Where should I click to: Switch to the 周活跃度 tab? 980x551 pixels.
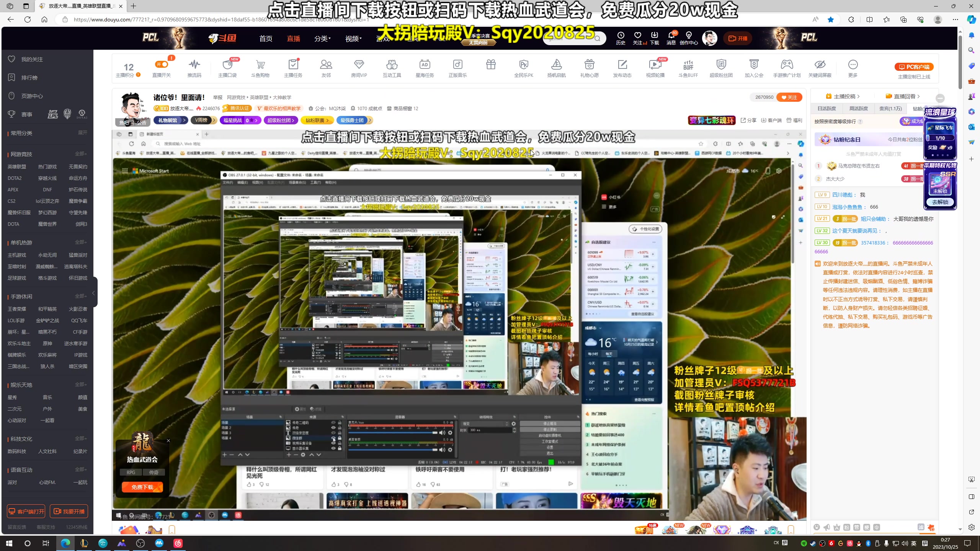point(858,109)
